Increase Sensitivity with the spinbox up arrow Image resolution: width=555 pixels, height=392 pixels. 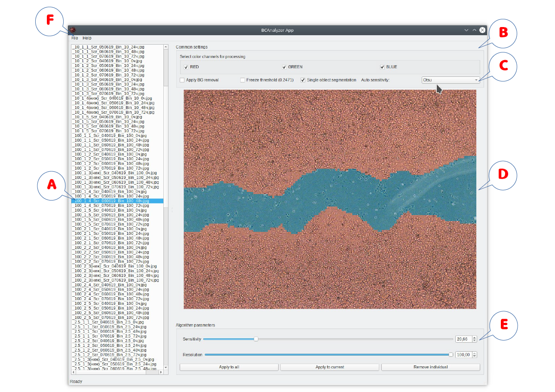tap(474, 337)
